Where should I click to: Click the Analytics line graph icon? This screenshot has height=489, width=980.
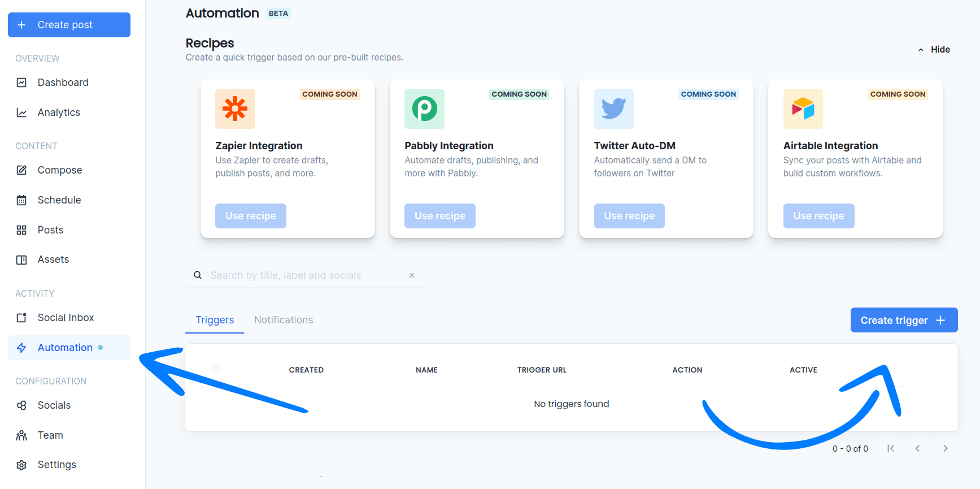coord(21,112)
